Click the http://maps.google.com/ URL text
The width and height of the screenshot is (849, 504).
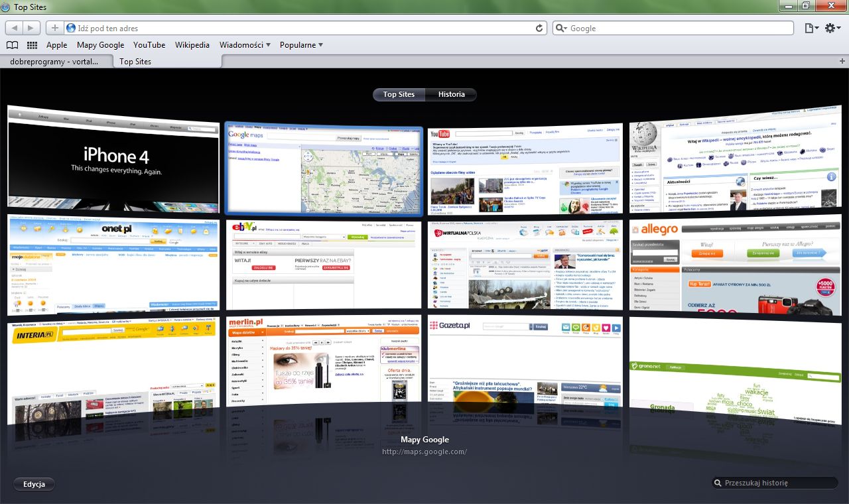click(424, 452)
